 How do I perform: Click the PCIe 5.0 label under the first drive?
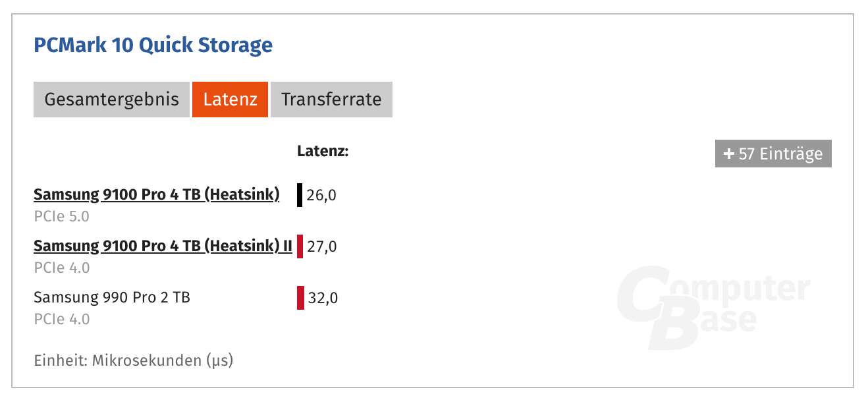tap(61, 215)
